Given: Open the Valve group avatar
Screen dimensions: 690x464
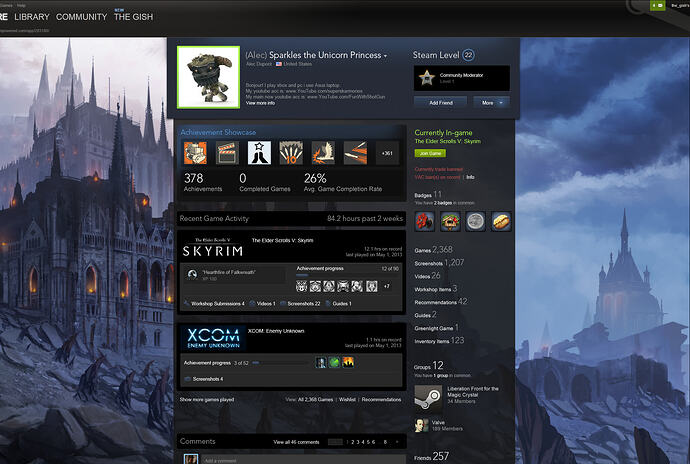Looking at the screenshot, I should [x=422, y=425].
